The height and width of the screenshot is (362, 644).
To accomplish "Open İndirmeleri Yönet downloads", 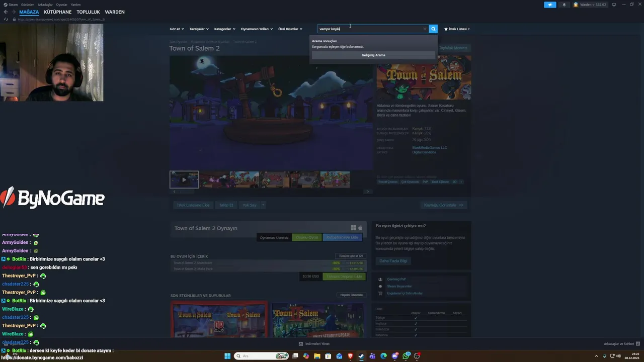I will (x=314, y=344).
